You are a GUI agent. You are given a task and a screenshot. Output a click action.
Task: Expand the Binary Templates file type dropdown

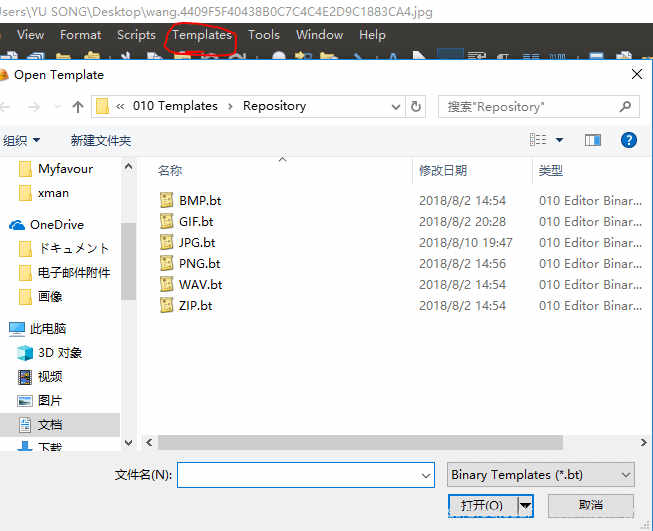coord(540,475)
